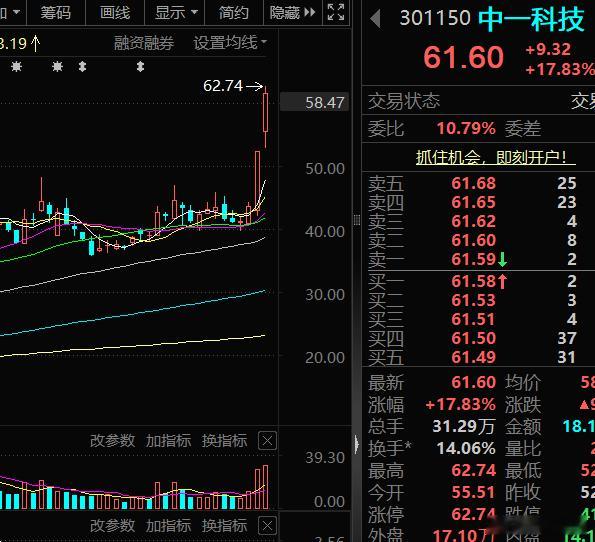595x542 pixels.
Task: Click 加指标 in the volume panel
Action: (168, 441)
